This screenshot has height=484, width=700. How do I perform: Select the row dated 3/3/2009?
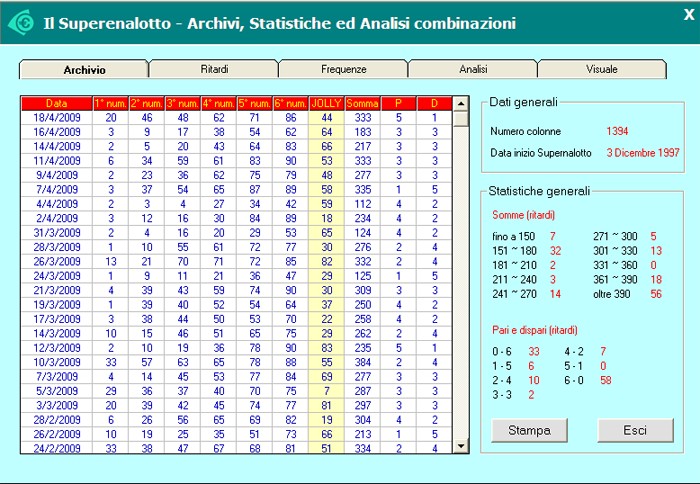coord(237,405)
